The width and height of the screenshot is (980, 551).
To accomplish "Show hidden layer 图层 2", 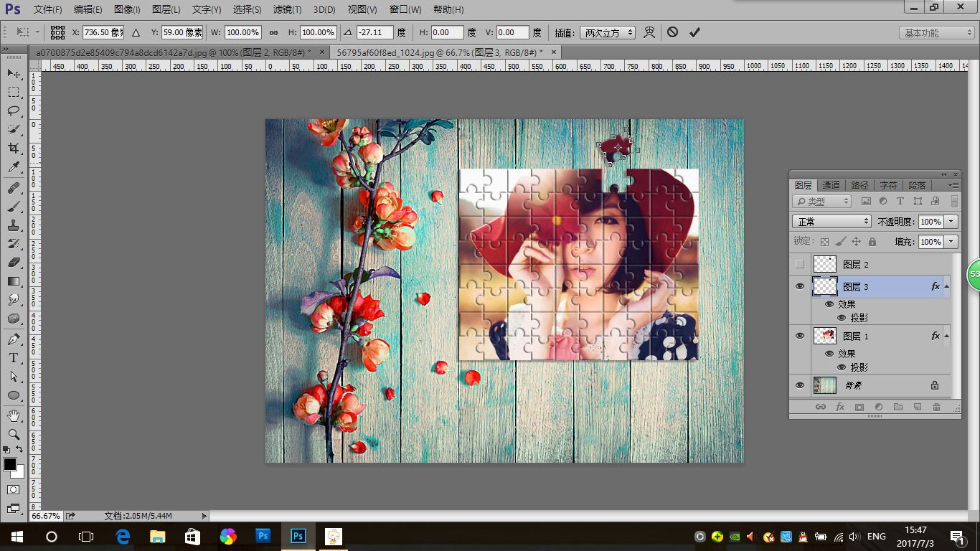I will pyautogui.click(x=800, y=265).
